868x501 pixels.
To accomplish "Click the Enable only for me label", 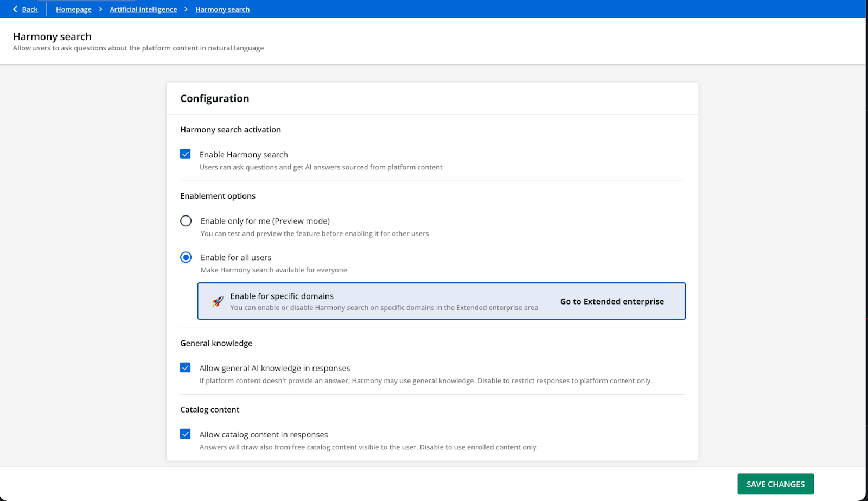I will coord(265,221).
